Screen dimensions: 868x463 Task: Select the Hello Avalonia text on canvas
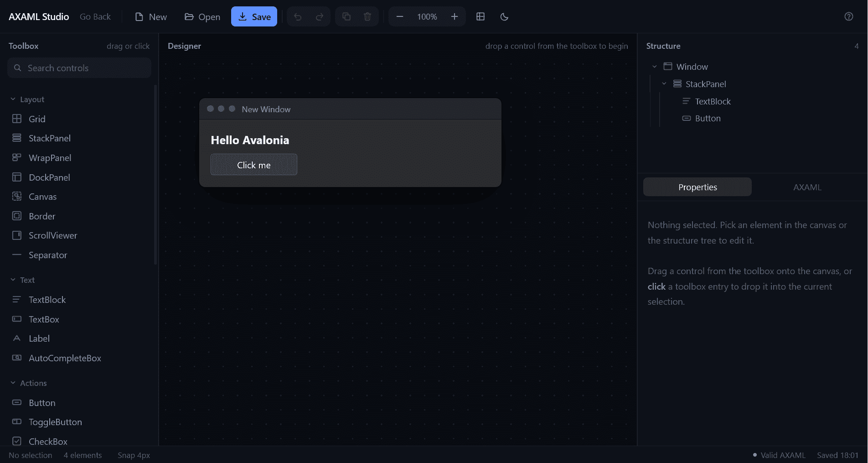pos(250,140)
